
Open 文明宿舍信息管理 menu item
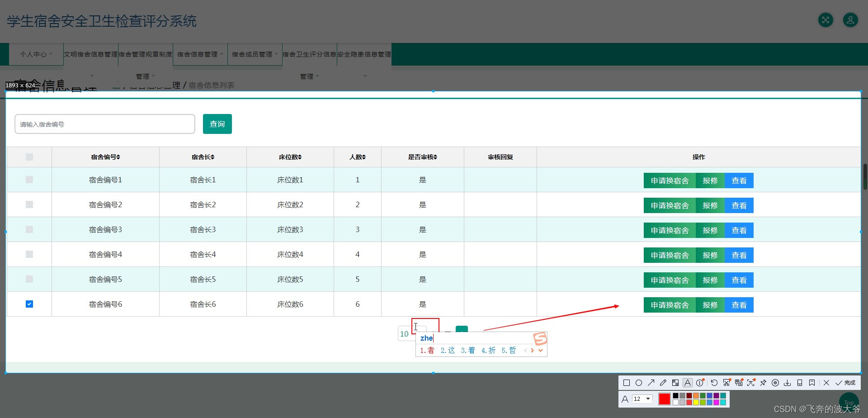pyautogui.click(x=91, y=54)
